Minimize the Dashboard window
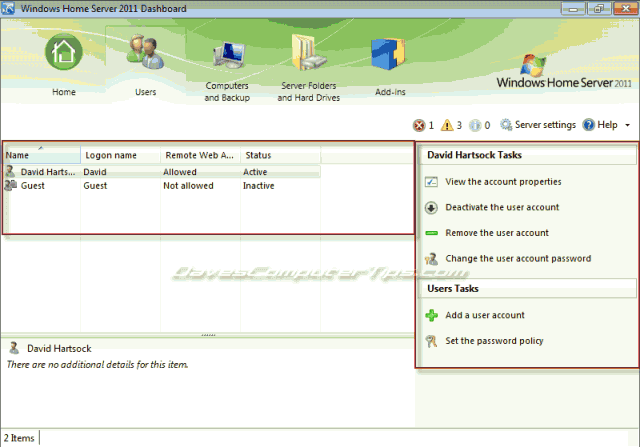The width and height of the screenshot is (640, 447). 573,9
